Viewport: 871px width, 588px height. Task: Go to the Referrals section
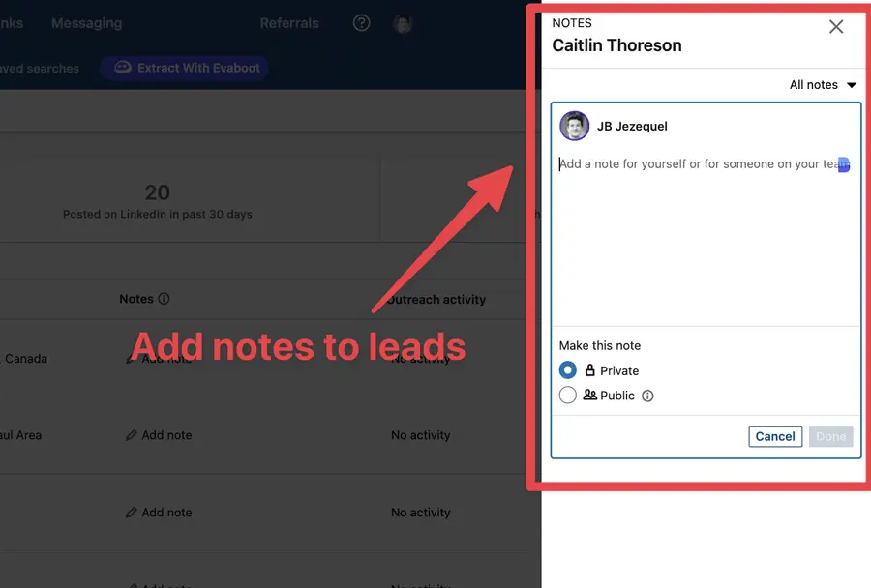(x=288, y=22)
